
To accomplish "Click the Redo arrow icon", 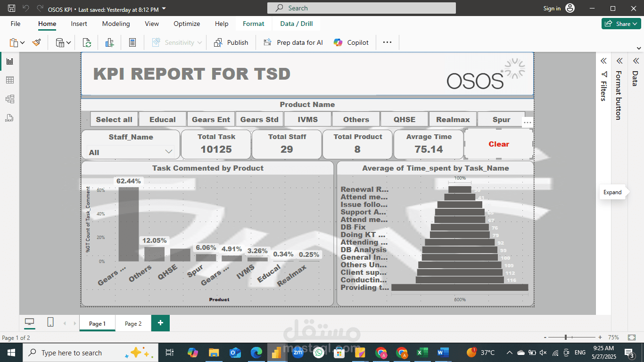I will click(40, 8).
